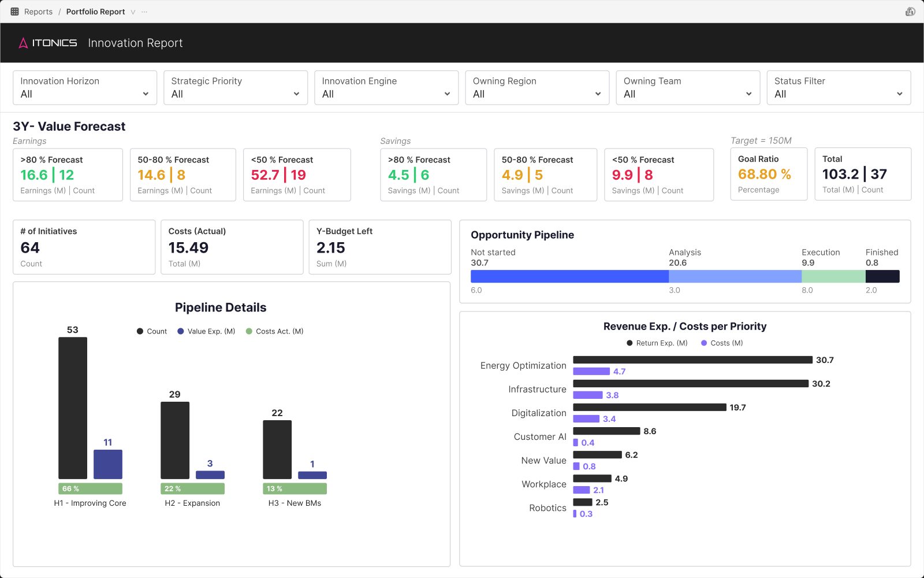Click the Savings 50-80 % Forecast card
Screen dimensions: 924x578
click(x=545, y=175)
